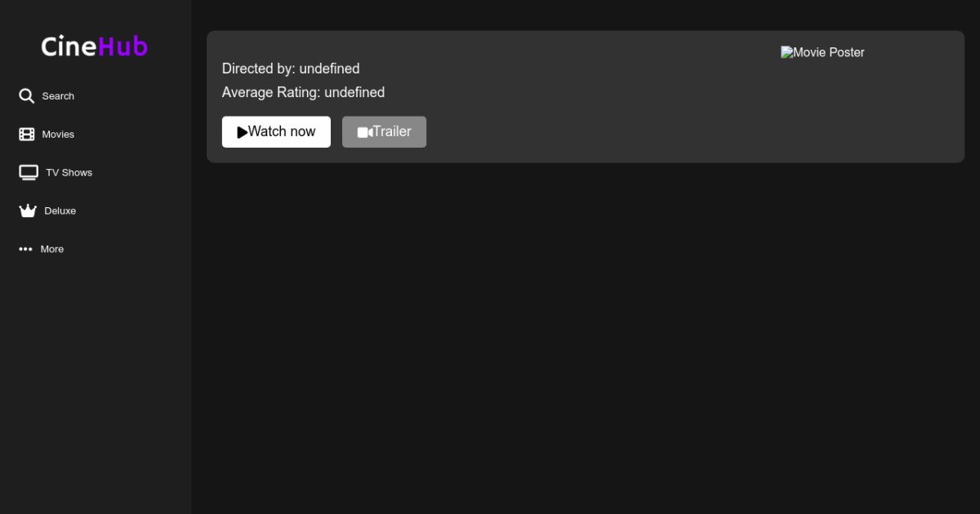Screen dimensions: 980x514
Task: Click the purple 'Hub' part of logo
Action: 122,47
